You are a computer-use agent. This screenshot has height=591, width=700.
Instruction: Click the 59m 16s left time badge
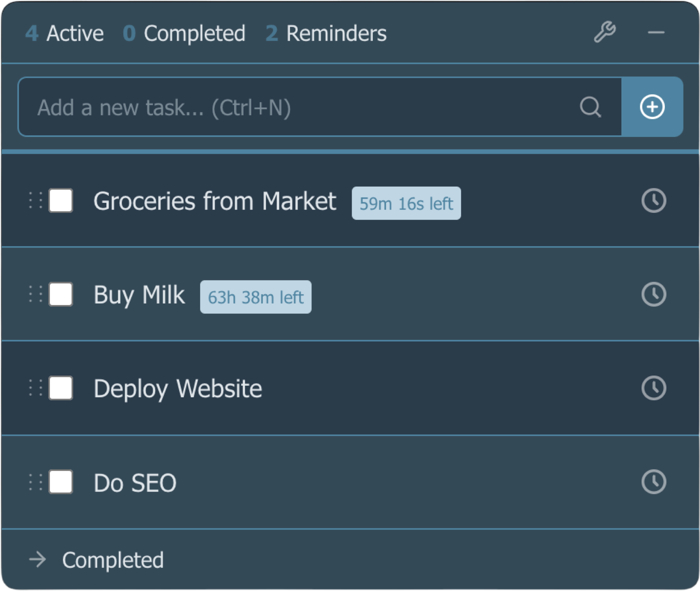pos(406,203)
